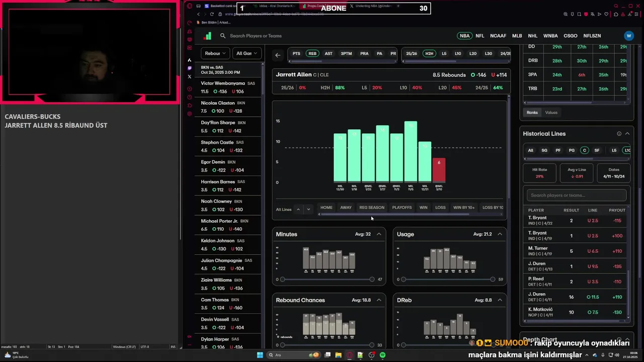Open info icon for Historical Lines
Viewport: 644px width, 362px height.
click(619, 134)
